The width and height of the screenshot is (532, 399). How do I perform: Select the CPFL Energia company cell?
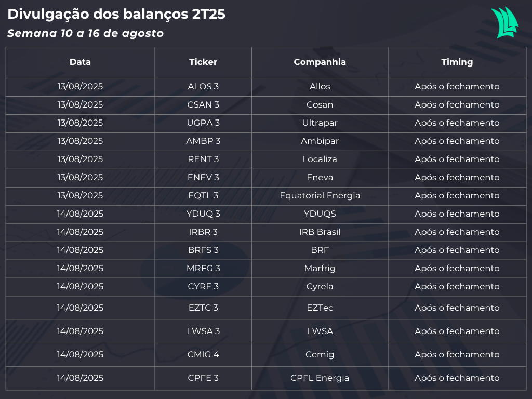pyautogui.click(x=320, y=378)
